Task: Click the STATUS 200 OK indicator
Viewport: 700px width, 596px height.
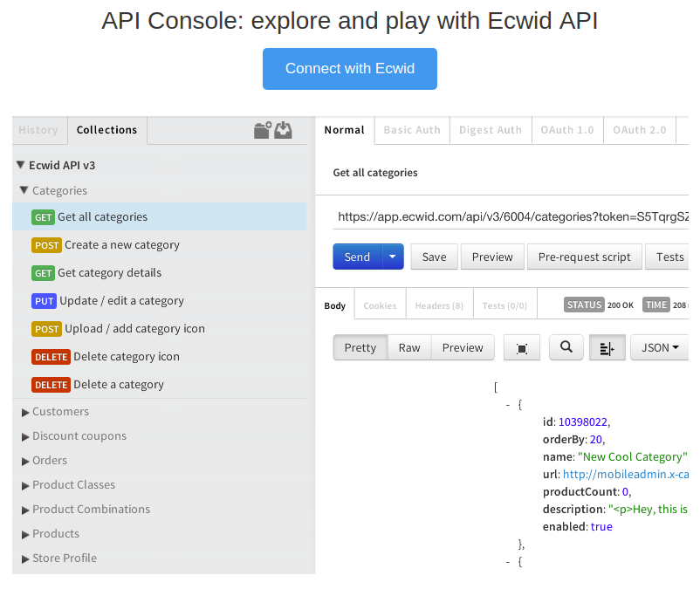Action: 599,305
